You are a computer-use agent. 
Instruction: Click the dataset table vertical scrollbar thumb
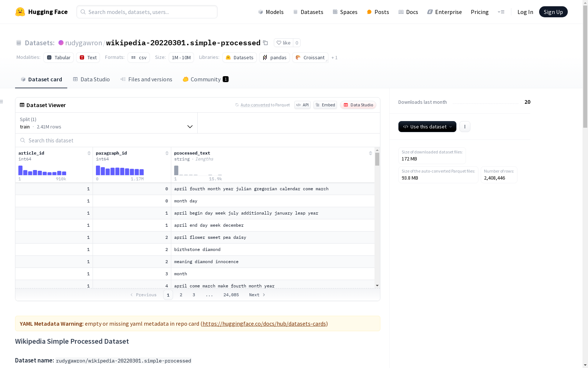377,159
